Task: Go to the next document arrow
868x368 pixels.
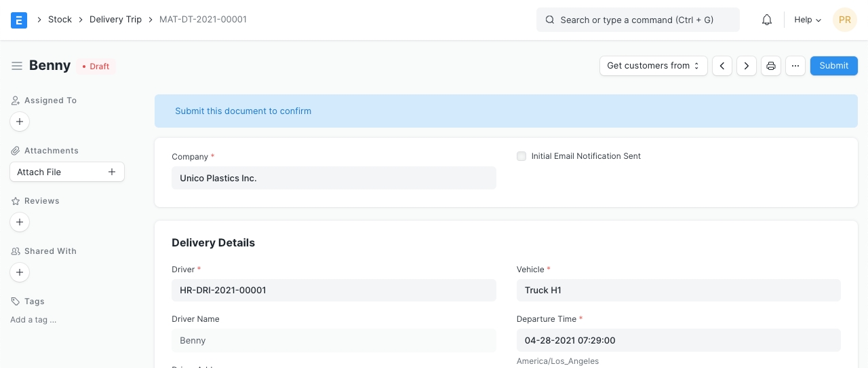Action: click(x=747, y=66)
